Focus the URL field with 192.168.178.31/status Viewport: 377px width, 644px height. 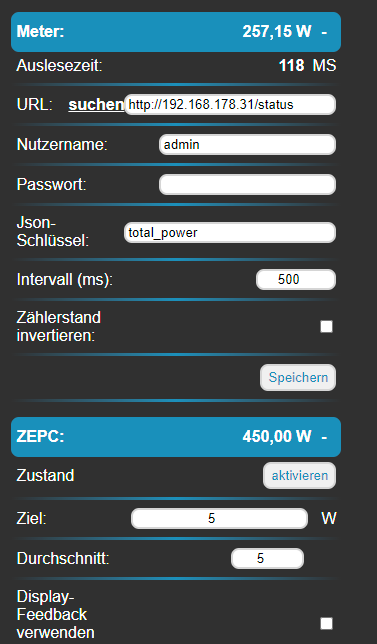coord(230,105)
